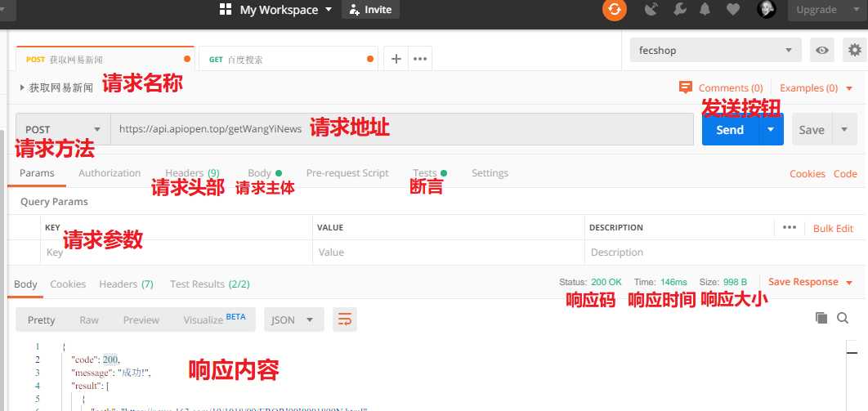The width and height of the screenshot is (868, 411).
Task: Click the Comments speech bubble icon
Action: point(685,87)
